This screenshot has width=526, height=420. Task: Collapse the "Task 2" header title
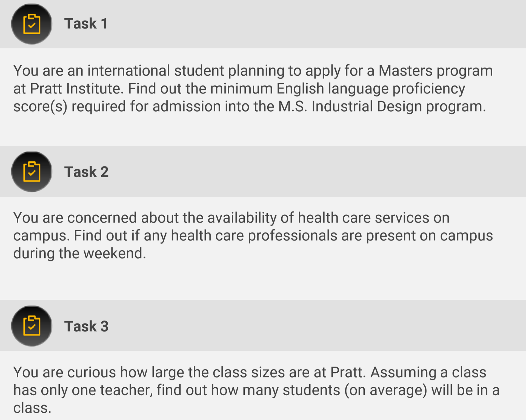click(86, 172)
